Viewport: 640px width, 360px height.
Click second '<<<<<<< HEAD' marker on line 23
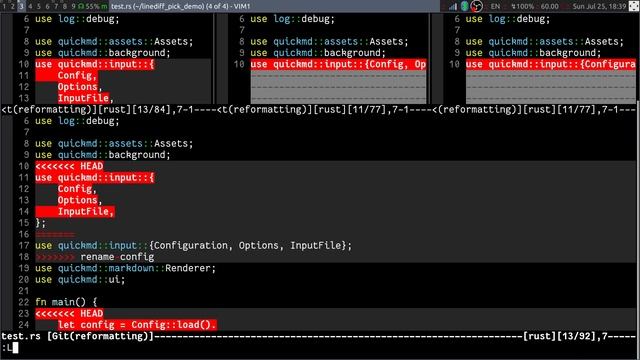click(x=69, y=313)
